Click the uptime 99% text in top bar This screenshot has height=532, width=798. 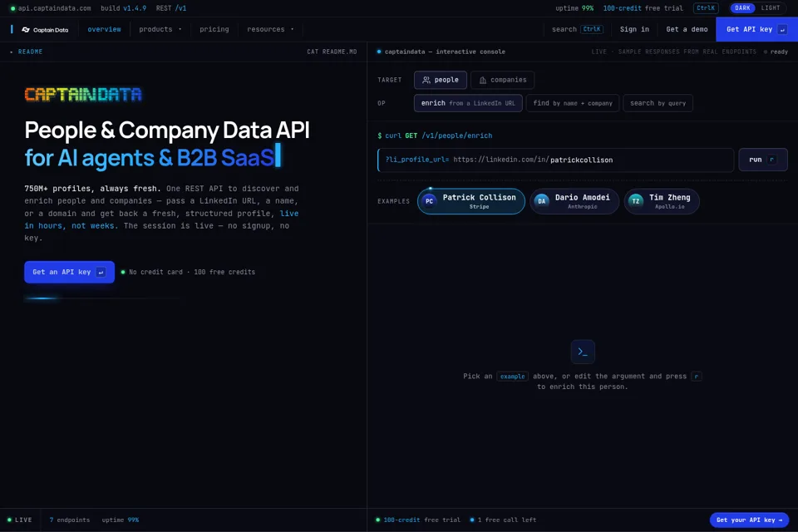click(574, 8)
